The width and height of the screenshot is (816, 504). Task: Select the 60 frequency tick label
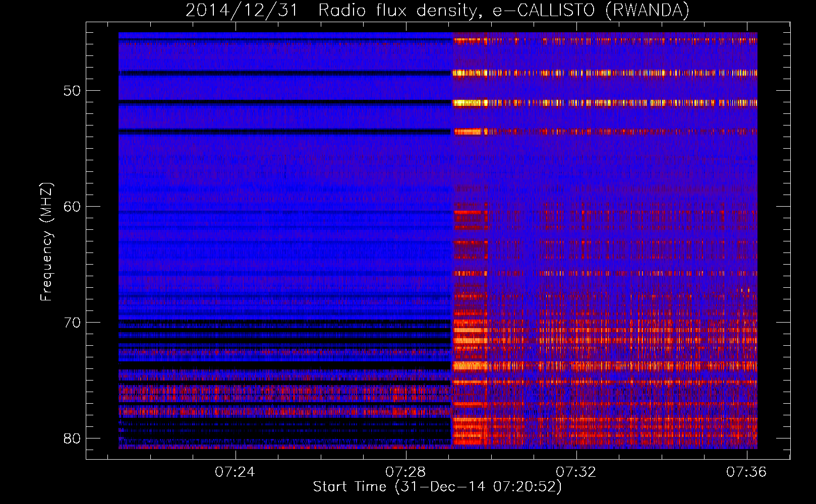tap(72, 207)
